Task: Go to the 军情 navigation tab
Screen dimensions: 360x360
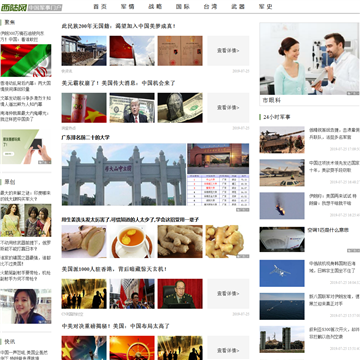Action: (x=128, y=7)
